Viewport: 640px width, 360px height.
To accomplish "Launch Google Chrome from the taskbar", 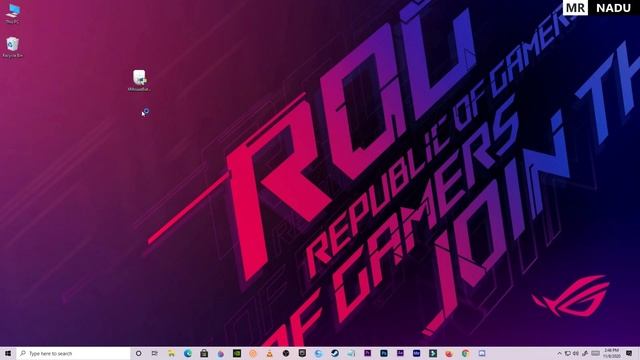I will (465, 353).
